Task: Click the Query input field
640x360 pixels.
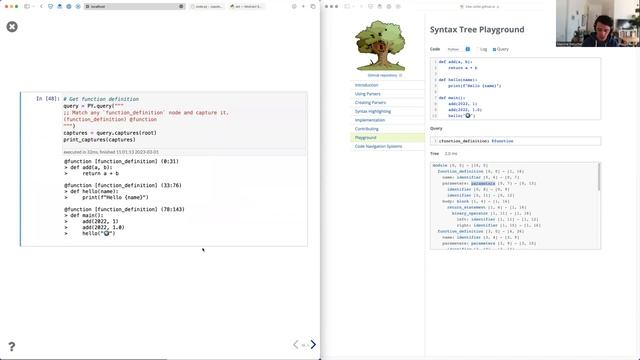Action: [515, 141]
